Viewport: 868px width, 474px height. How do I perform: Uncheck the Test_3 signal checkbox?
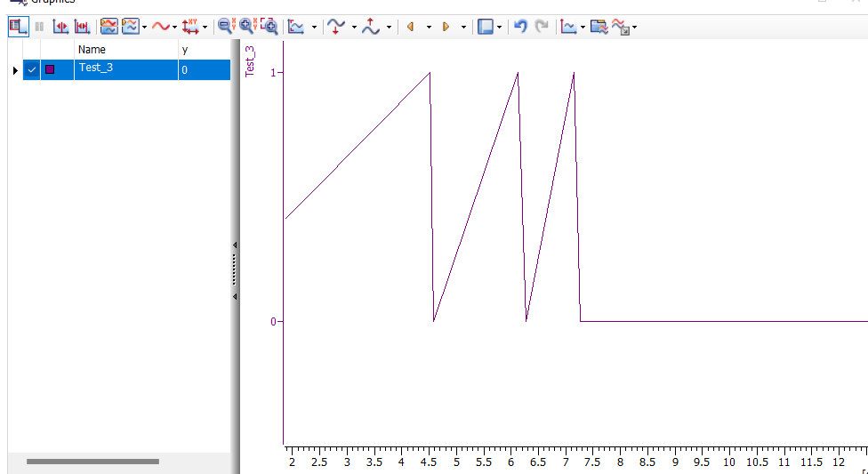(32, 69)
